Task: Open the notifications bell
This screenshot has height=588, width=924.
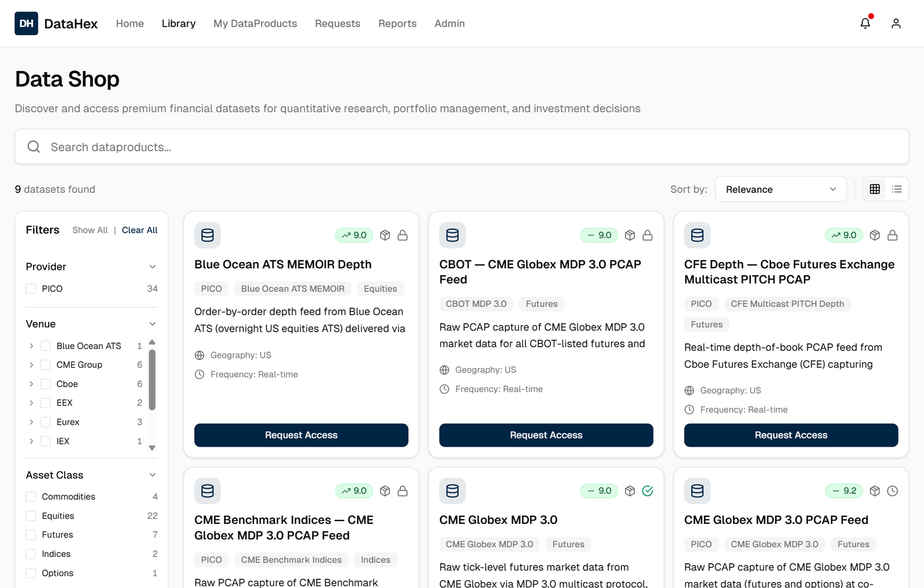Action: [865, 24]
